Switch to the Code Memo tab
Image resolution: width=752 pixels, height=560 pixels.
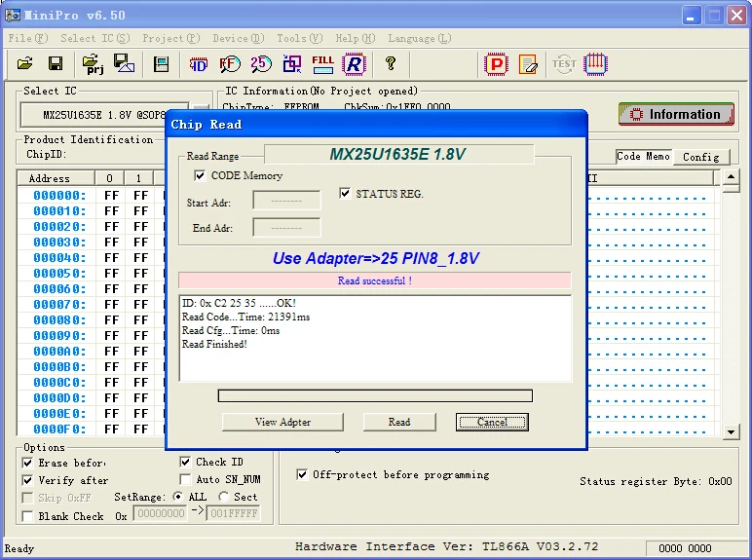tap(643, 156)
